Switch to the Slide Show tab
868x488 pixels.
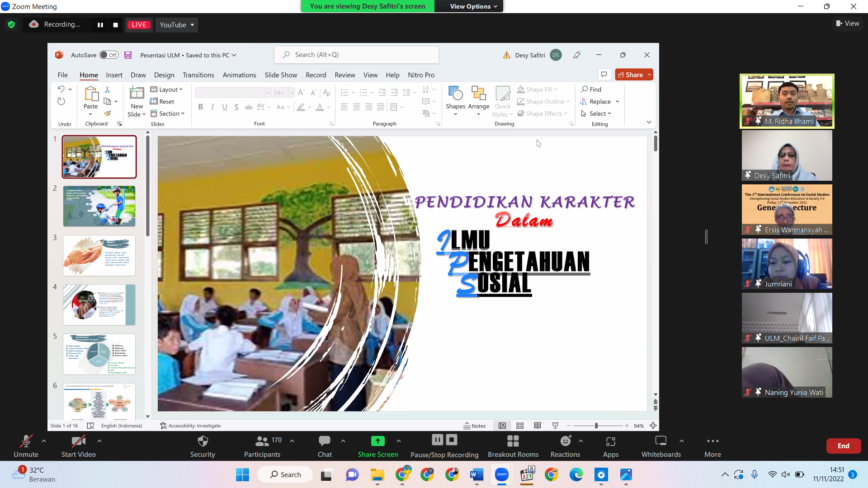pos(281,75)
